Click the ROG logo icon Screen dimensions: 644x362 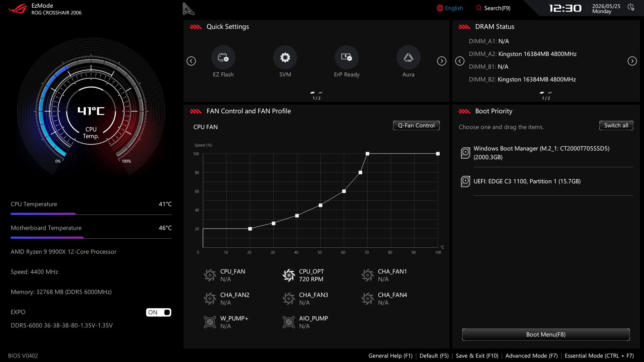pyautogui.click(x=17, y=9)
